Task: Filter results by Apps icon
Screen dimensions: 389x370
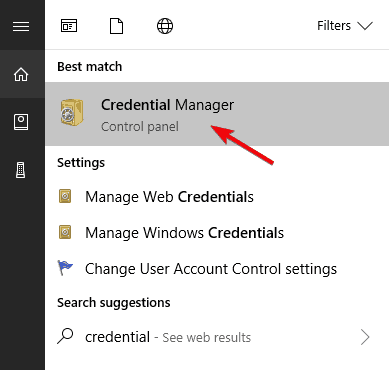Action: [x=69, y=26]
